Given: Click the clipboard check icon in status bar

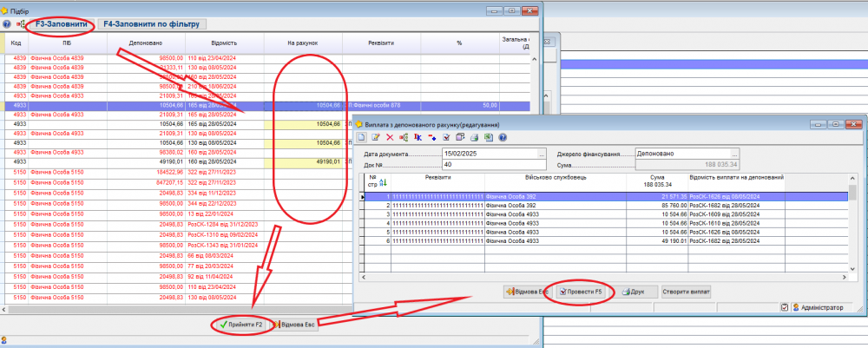Looking at the screenshot, I should [784, 307].
